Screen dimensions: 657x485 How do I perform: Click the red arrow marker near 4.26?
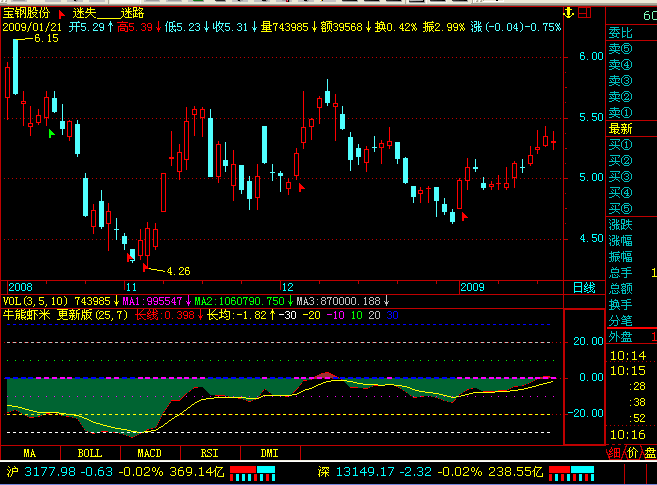147,267
